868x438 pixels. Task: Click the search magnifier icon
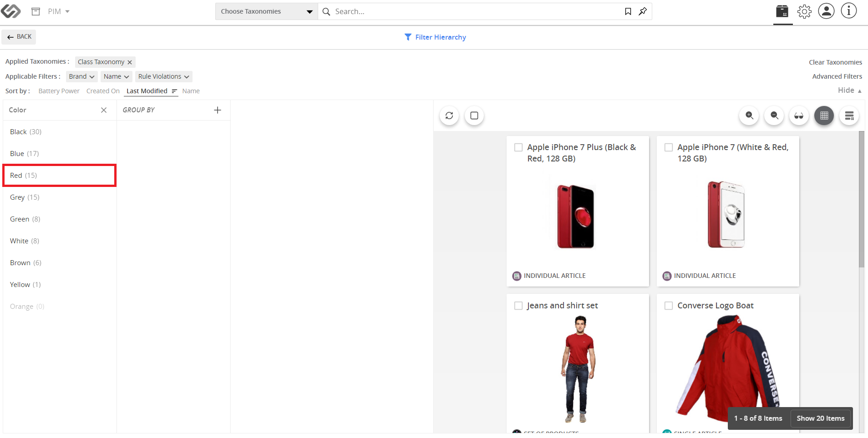[326, 11]
